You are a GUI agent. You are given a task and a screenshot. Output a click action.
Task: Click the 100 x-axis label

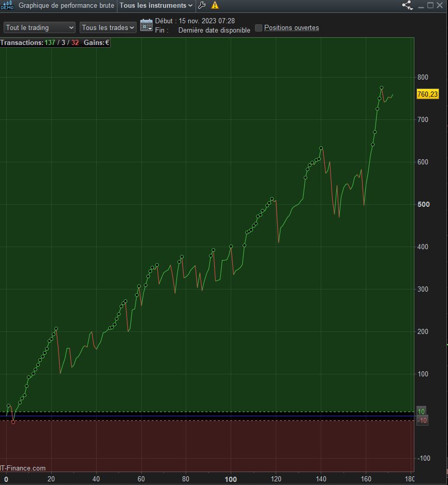(x=231, y=479)
